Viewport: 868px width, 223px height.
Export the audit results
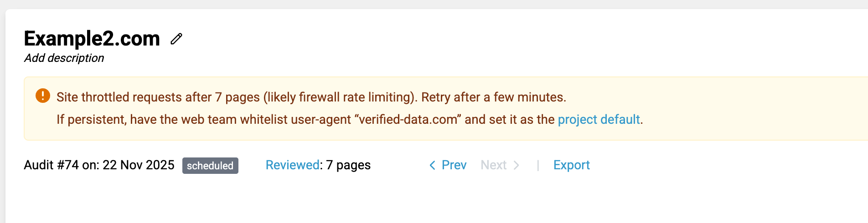pyautogui.click(x=571, y=165)
